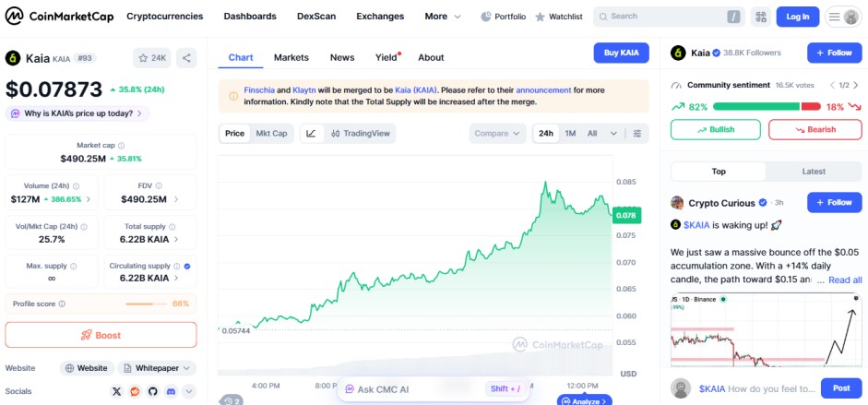Screen dimensions: 868x405
Task: Follow Crypto Curious
Action: coord(835,203)
